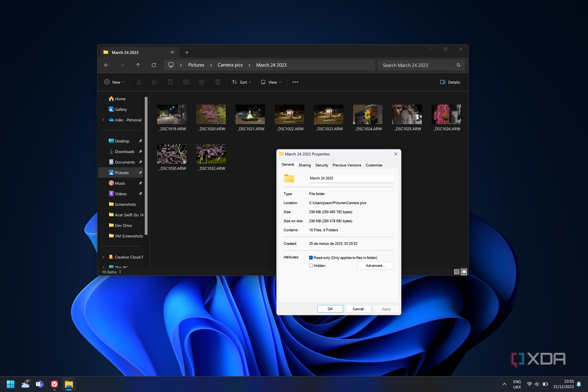Click the Apply button
Viewport: 588px width, 392px height.
click(x=386, y=309)
